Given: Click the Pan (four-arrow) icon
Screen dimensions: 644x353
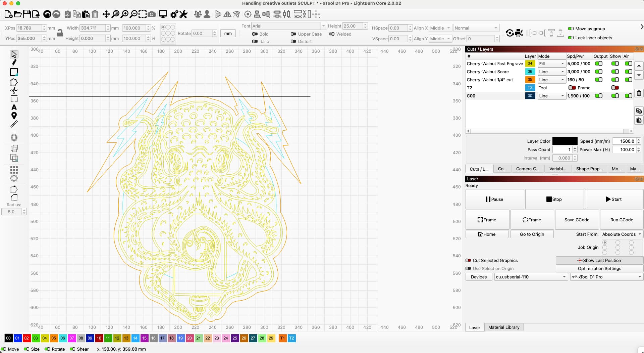Looking at the screenshot, I should 106,14.
